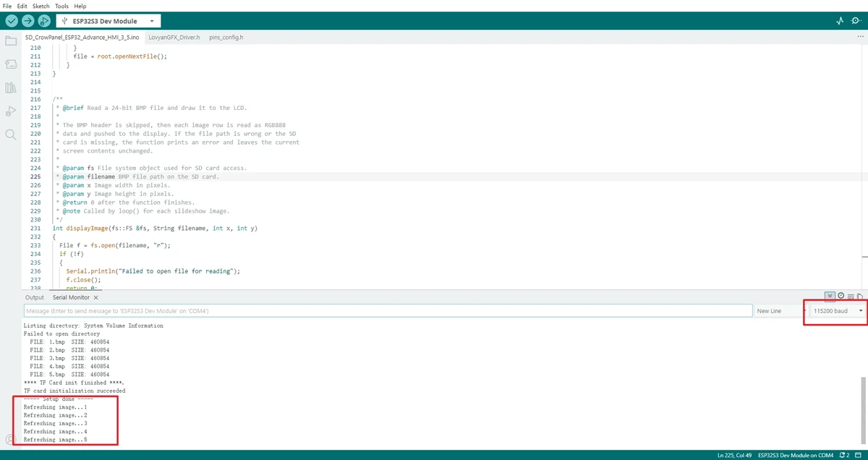Click 'TF card initialization succeeded' output line

75,391
